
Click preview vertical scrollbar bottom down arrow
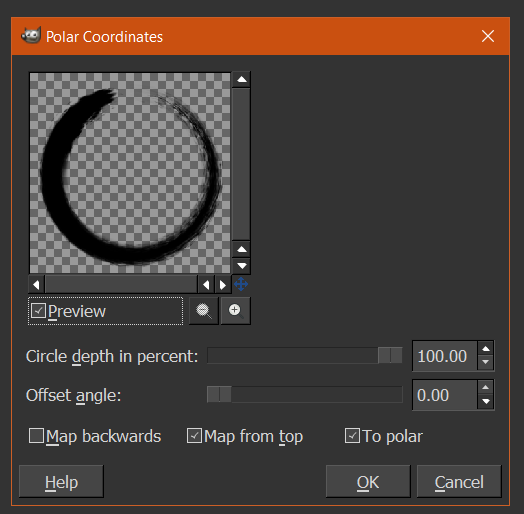point(242,266)
